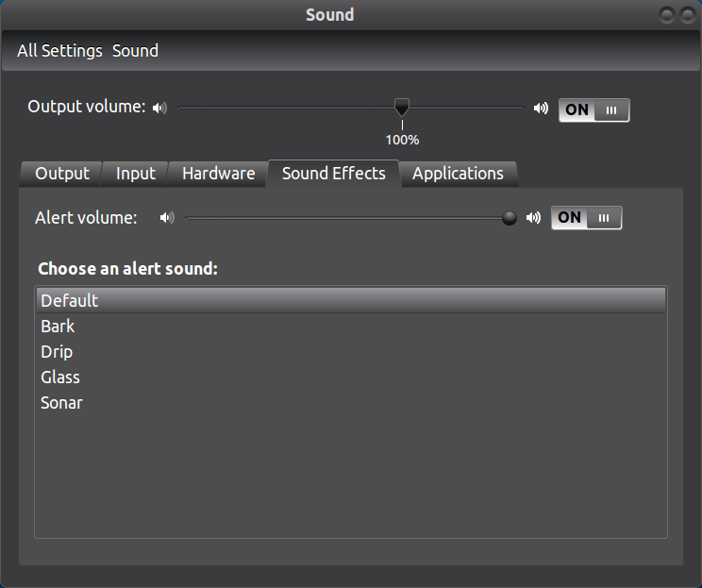Pick the Drip alert sound
This screenshot has width=702, height=588.
pos(351,351)
